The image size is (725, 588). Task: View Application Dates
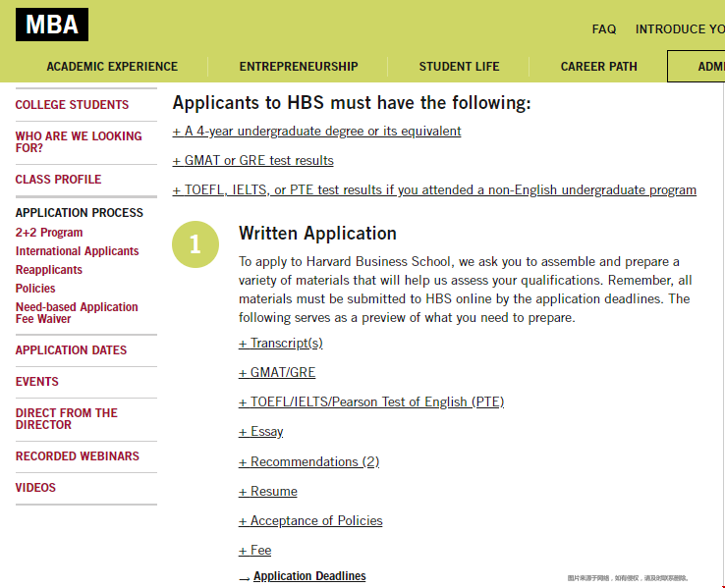[71, 350]
